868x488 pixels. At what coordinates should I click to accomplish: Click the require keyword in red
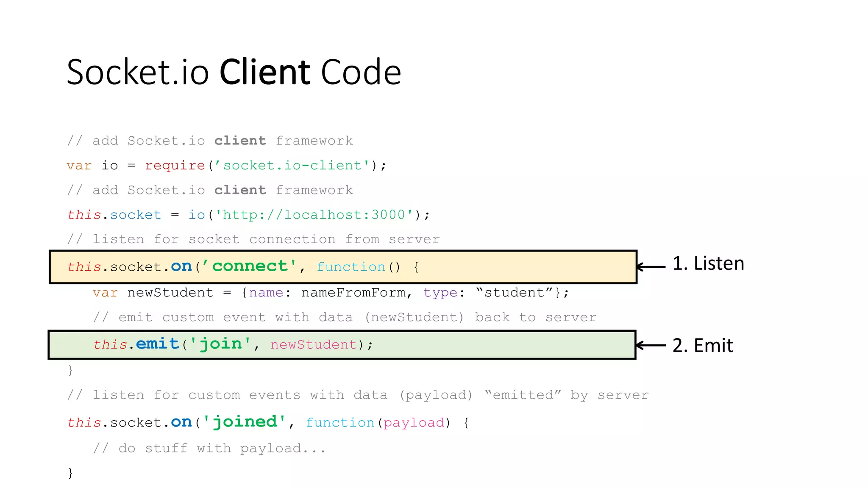coord(175,165)
